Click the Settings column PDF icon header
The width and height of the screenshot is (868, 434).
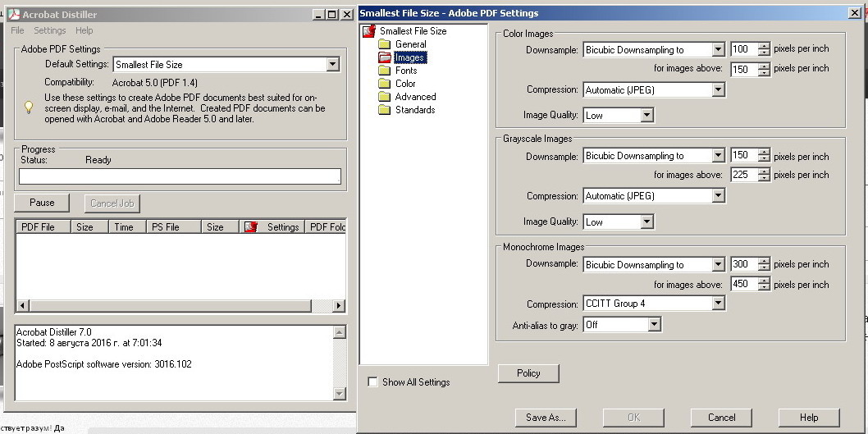pyautogui.click(x=251, y=227)
